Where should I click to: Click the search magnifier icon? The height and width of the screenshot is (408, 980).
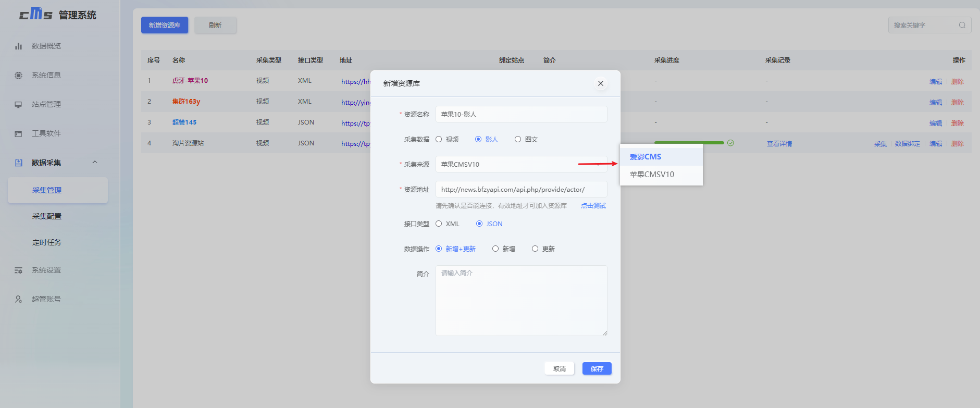(x=962, y=25)
